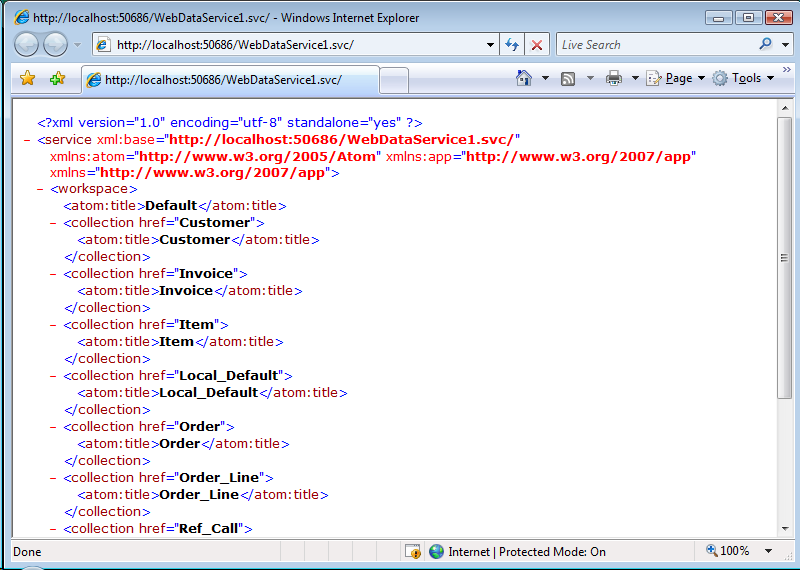Collapse the Order_Line collection node
This screenshot has height=570, width=800.
pyautogui.click(x=54, y=477)
